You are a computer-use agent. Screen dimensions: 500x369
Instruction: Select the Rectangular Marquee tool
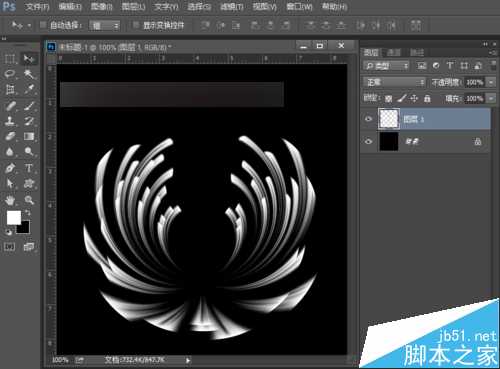[x=10, y=59]
